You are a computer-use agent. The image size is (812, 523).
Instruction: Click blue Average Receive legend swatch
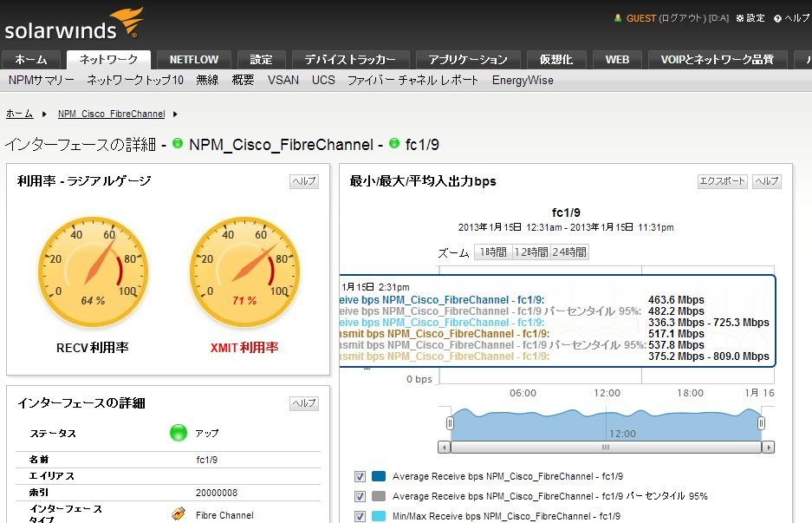coord(379,476)
